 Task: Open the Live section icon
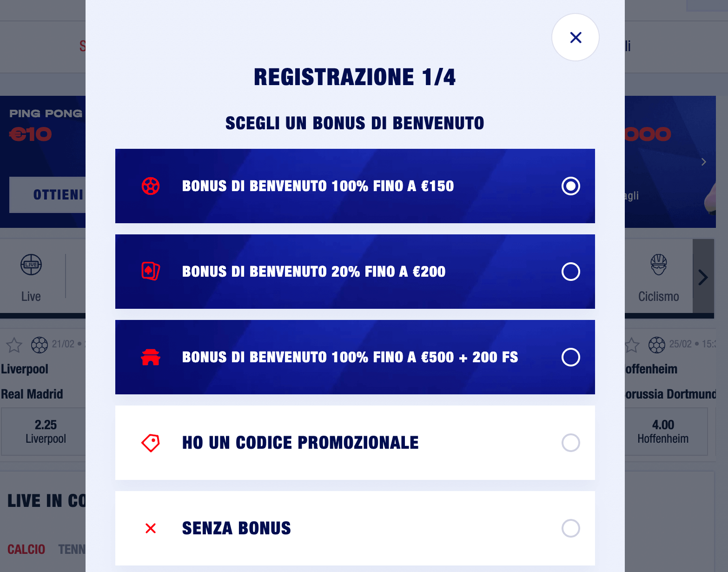coord(31,264)
